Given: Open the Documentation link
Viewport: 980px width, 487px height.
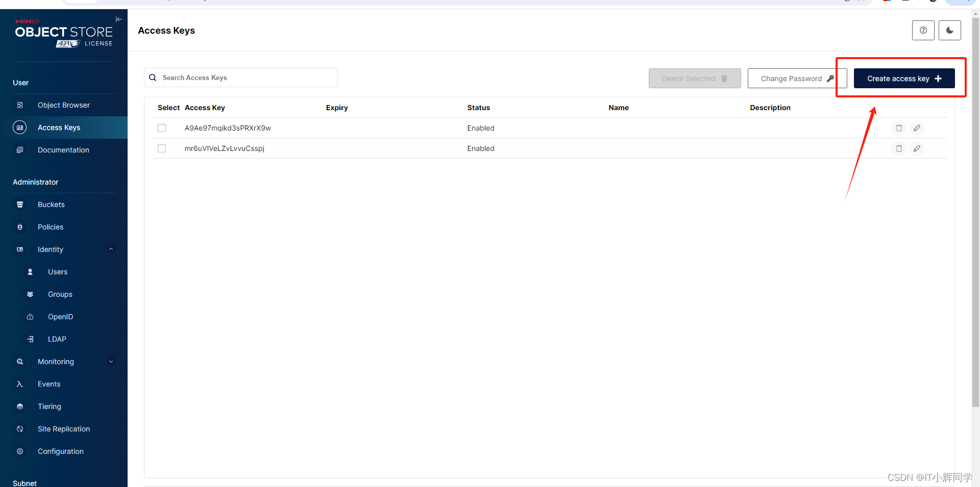Looking at the screenshot, I should pos(64,150).
